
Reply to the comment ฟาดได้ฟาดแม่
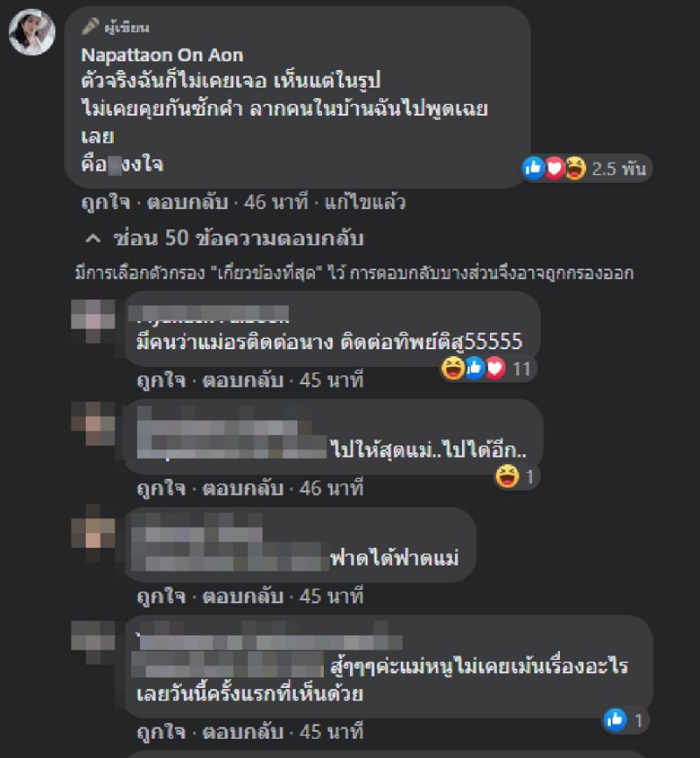pos(242,597)
